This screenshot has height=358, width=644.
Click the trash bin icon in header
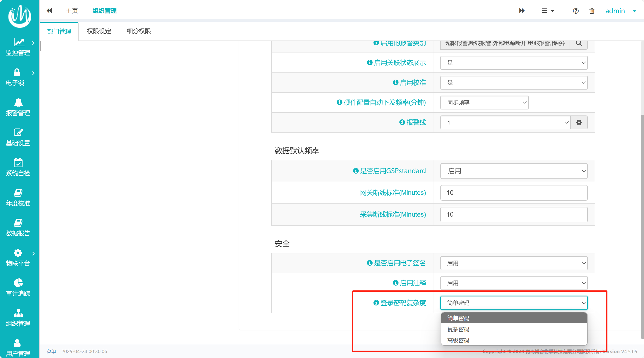(591, 11)
